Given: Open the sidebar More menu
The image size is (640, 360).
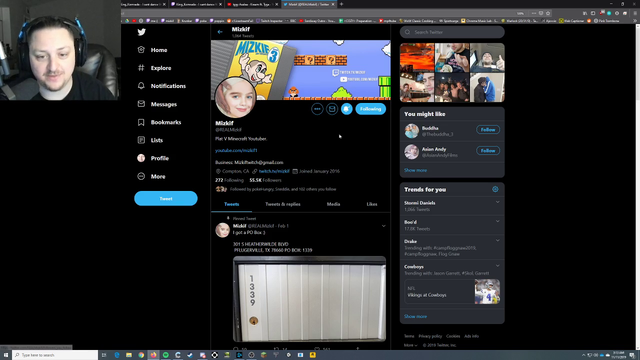Looking at the screenshot, I should point(151,176).
